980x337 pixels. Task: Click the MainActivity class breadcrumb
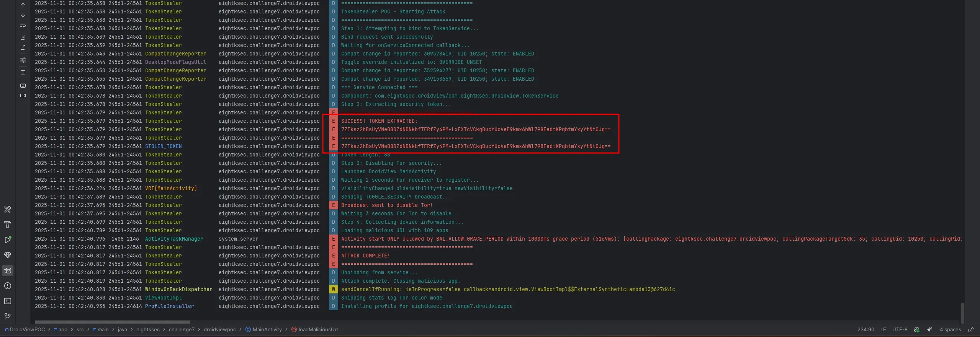[x=263, y=330]
